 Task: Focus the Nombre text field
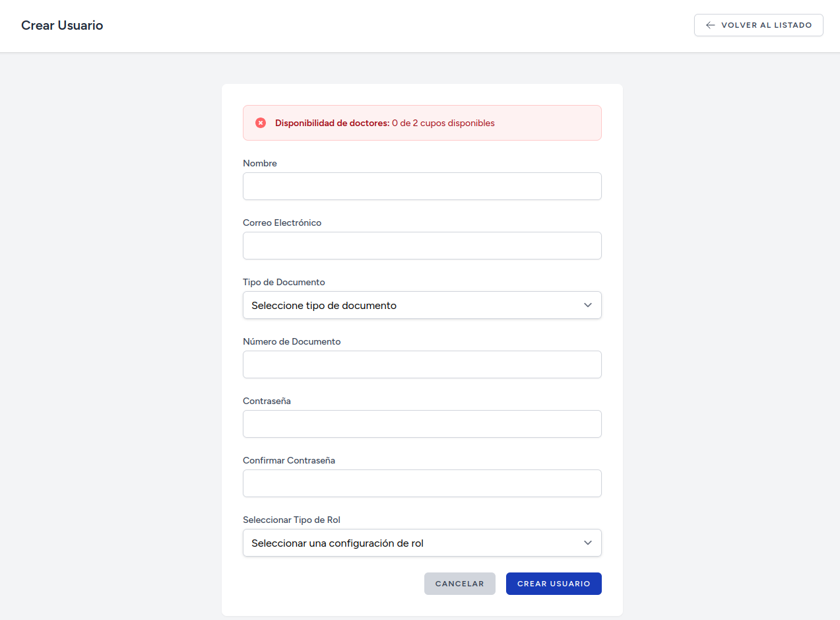[x=422, y=186]
